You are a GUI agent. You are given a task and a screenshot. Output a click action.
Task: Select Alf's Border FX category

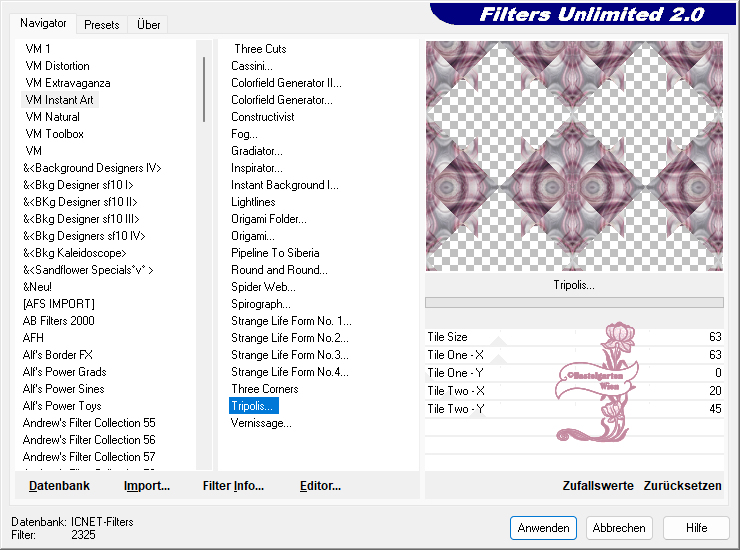58,355
